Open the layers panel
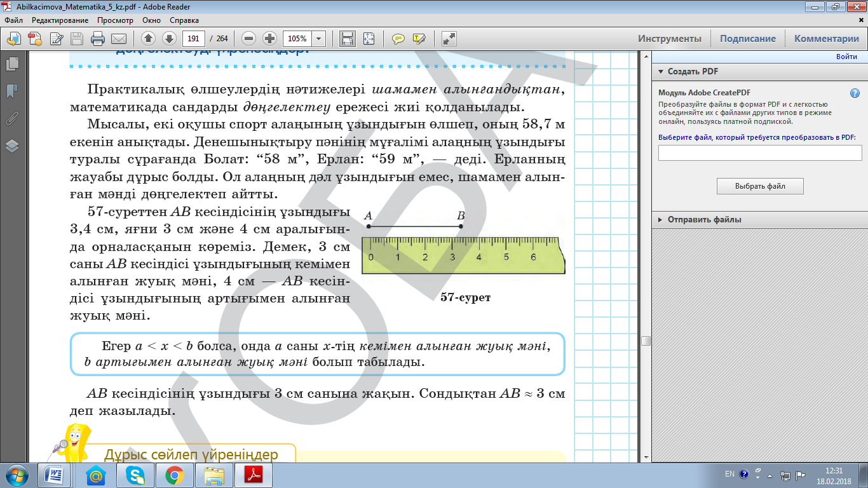This screenshot has height=488, width=868. click(x=12, y=146)
